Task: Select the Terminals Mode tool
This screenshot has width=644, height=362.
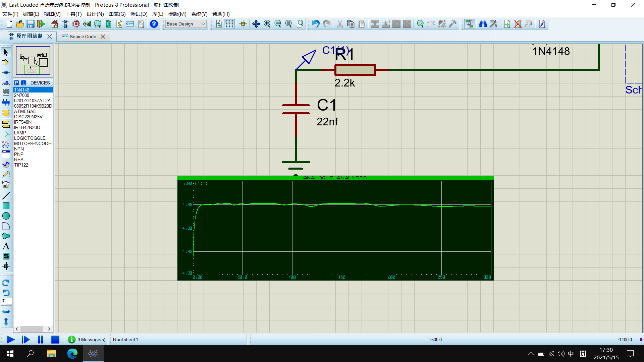Action: [6, 124]
